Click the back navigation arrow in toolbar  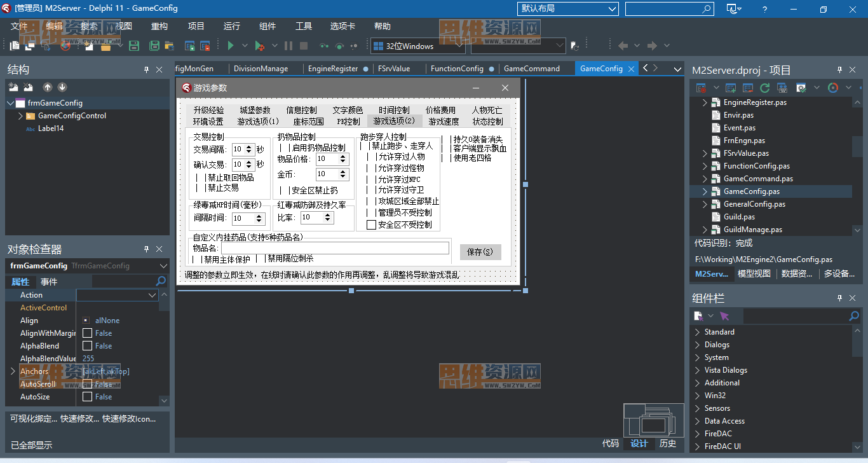coord(623,46)
